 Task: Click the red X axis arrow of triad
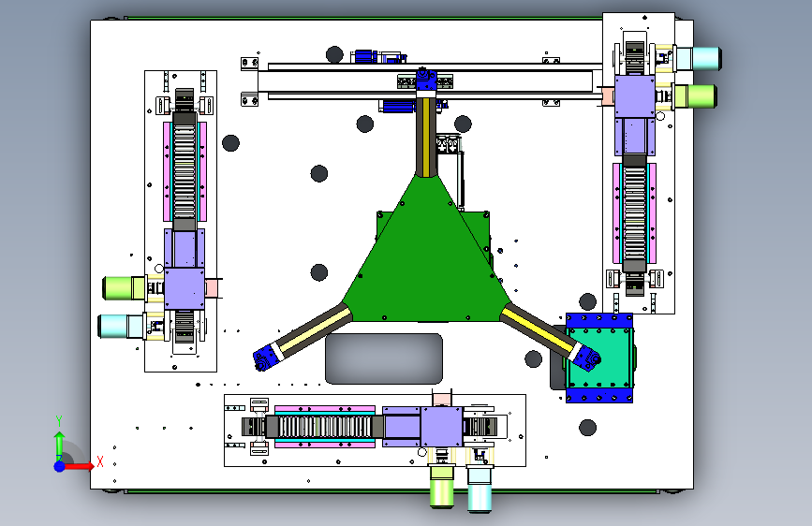[80, 466]
